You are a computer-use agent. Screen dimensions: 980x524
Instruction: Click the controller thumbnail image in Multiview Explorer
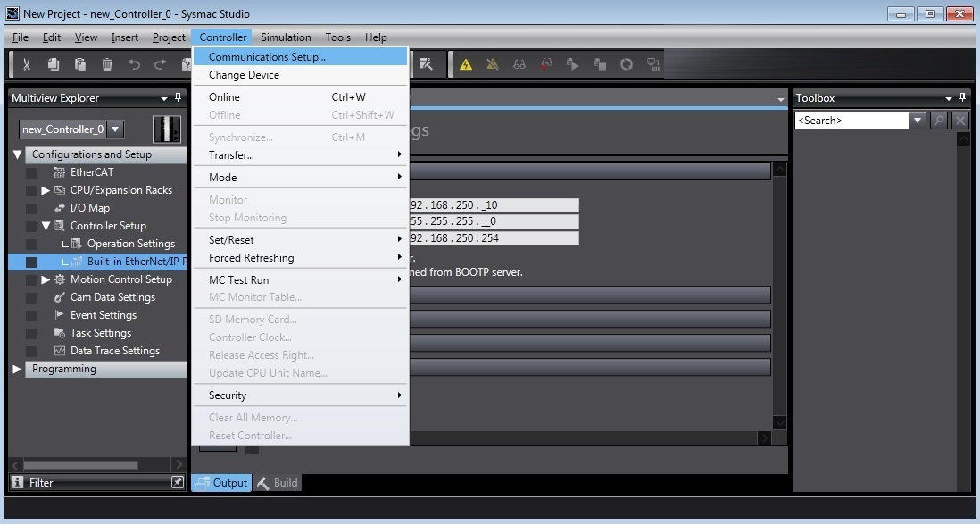pyautogui.click(x=167, y=129)
